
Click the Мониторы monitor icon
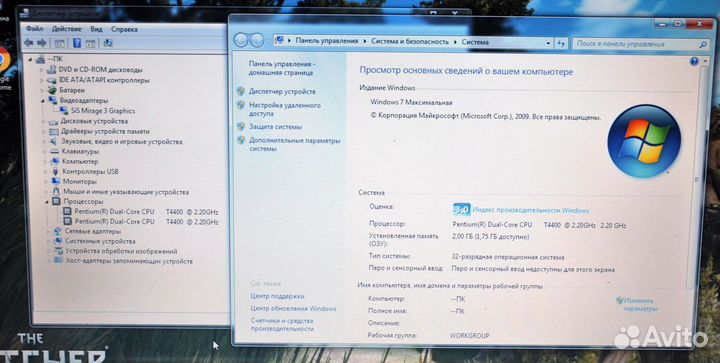(56, 182)
